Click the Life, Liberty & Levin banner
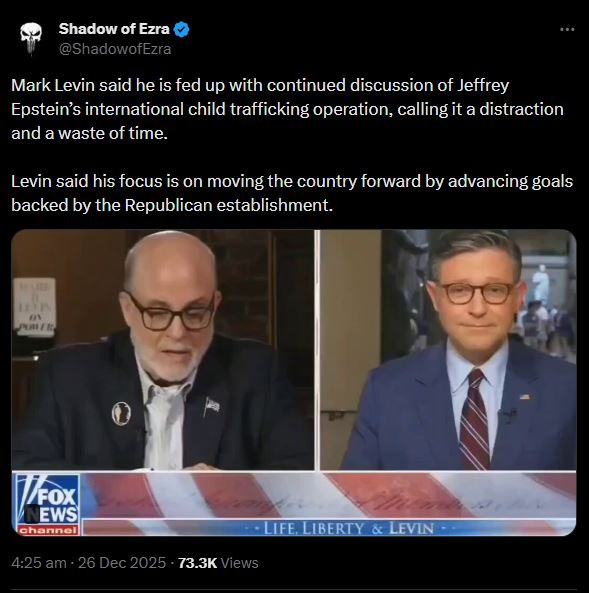This screenshot has width=589, height=593. (x=348, y=528)
